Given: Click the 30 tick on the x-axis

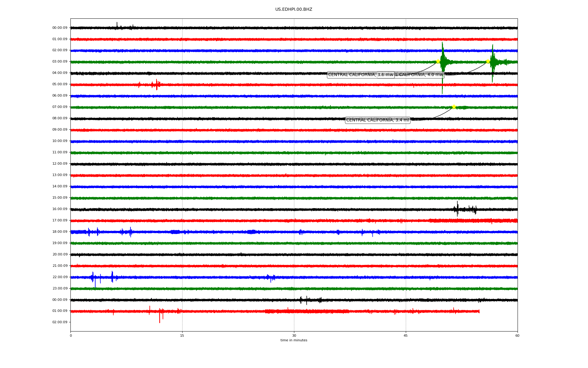Looking at the screenshot, I should [x=294, y=335].
